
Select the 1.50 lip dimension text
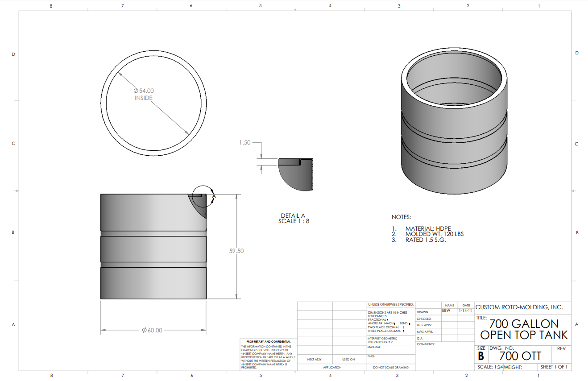point(244,143)
